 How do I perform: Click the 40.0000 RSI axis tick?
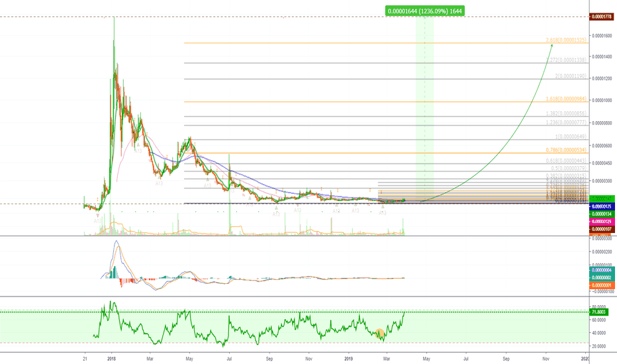pos(599,333)
